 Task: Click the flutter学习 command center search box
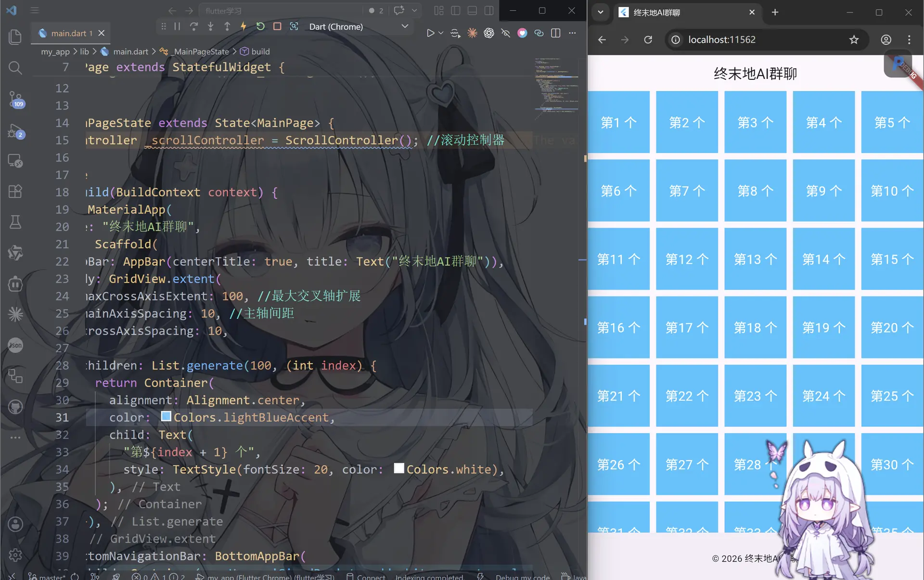click(x=282, y=11)
